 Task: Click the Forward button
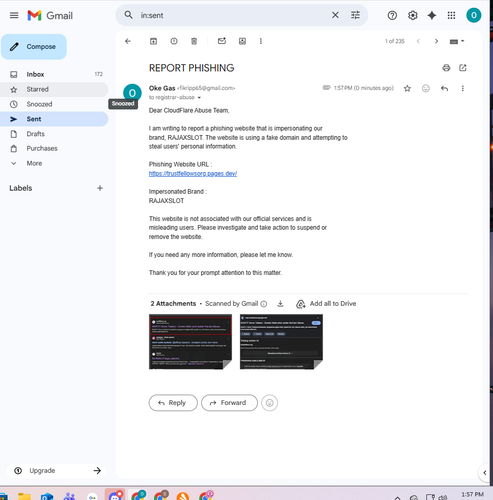click(229, 403)
